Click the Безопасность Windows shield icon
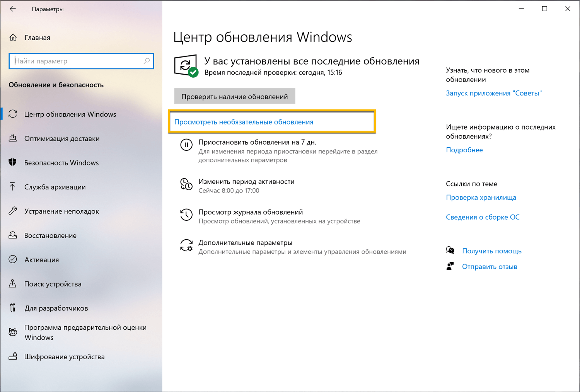The image size is (580, 392). [x=13, y=162]
